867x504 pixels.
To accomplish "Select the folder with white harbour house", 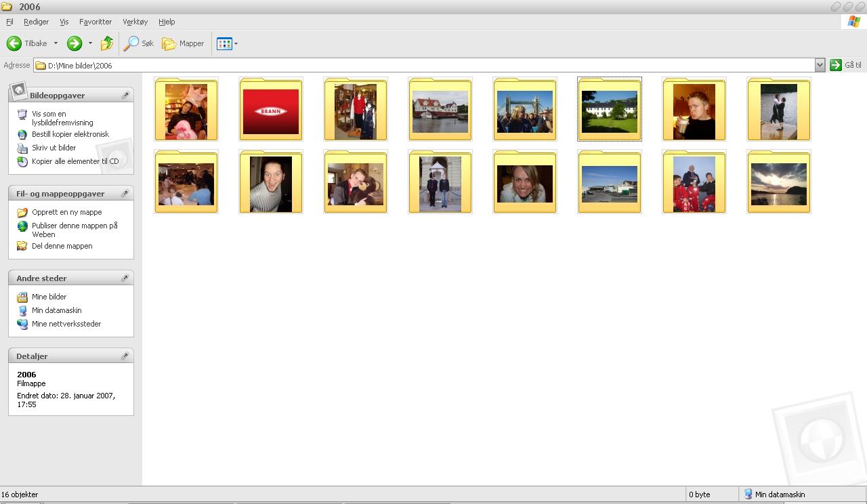I will point(440,109).
